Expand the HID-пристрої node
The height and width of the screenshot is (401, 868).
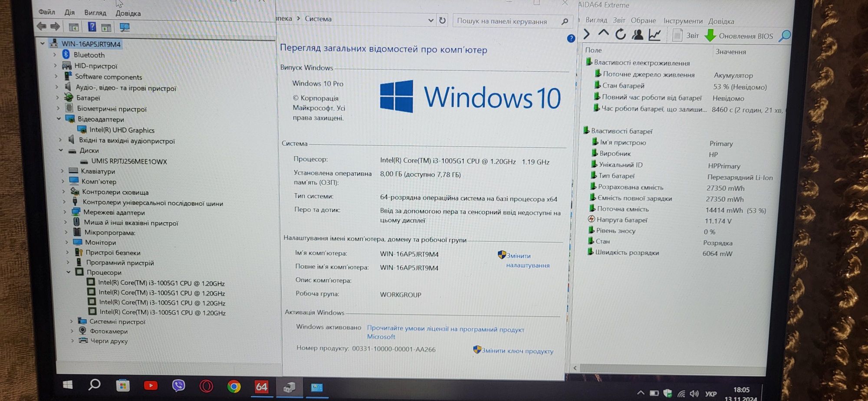point(55,66)
